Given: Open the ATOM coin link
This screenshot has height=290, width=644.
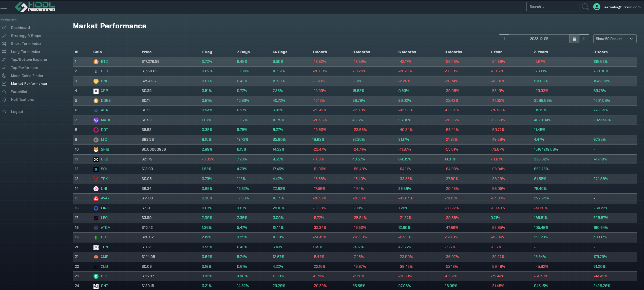Looking at the screenshot, I should [x=106, y=227].
